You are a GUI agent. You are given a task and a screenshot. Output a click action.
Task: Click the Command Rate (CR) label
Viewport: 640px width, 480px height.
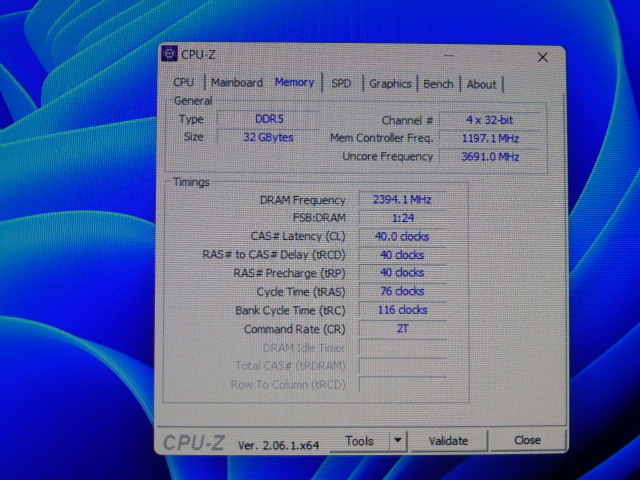294,329
